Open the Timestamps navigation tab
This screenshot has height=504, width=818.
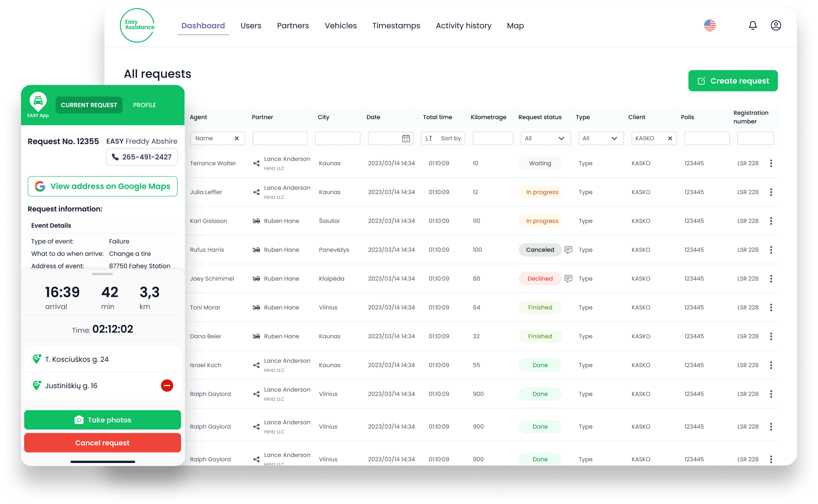click(x=396, y=25)
